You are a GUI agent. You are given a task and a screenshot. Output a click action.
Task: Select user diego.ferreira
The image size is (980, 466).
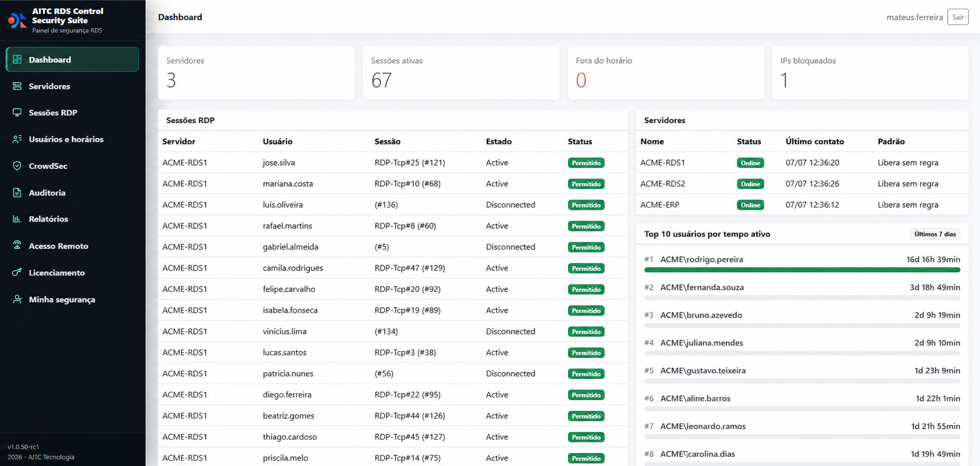287,394
